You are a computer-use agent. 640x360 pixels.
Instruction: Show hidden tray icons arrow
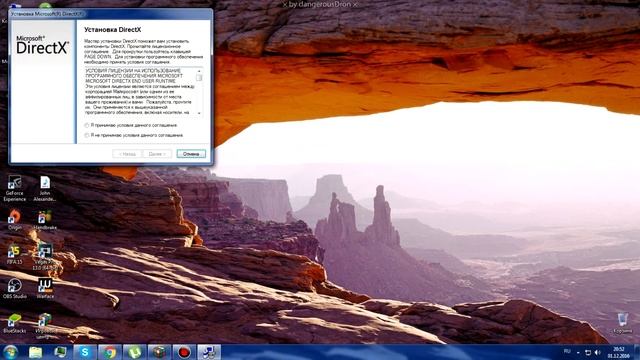(x=578, y=352)
